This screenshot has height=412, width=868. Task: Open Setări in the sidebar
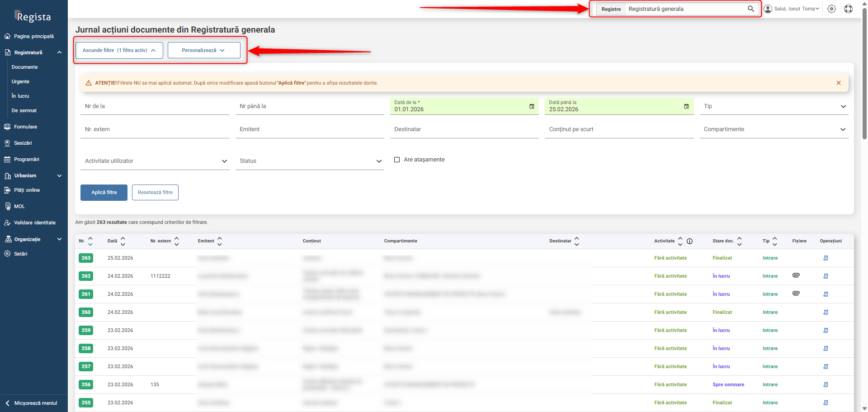pos(20,254)
